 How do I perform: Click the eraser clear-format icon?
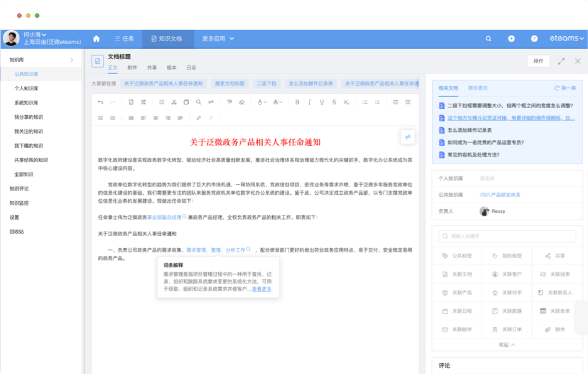coord(242,102)
